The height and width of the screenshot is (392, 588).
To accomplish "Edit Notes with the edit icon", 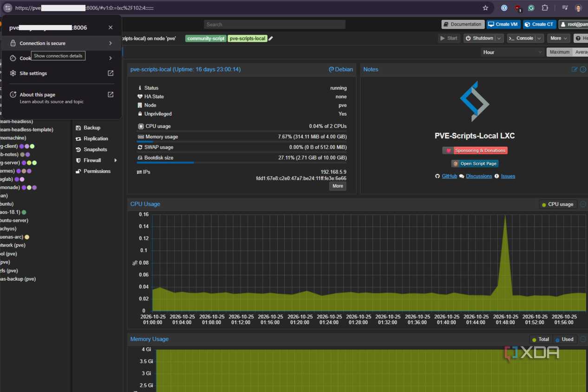I will pyautogui.click(x=575, y=69).
